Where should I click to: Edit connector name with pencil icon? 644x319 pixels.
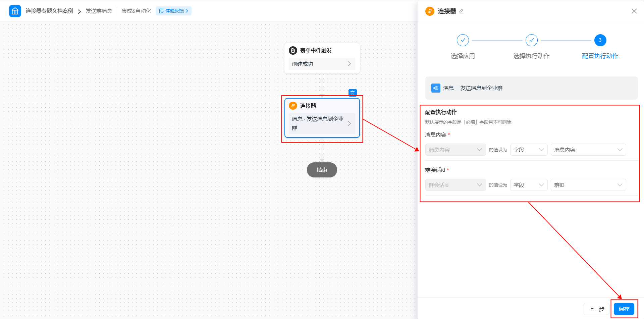tap(462, 11)
